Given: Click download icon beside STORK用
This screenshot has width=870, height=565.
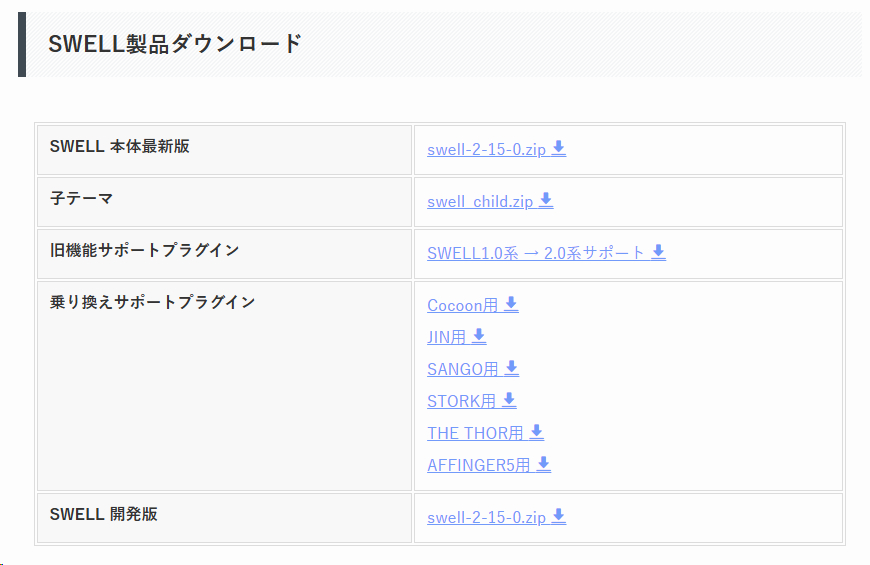Looking at the screenshot, I should (509, 401).
